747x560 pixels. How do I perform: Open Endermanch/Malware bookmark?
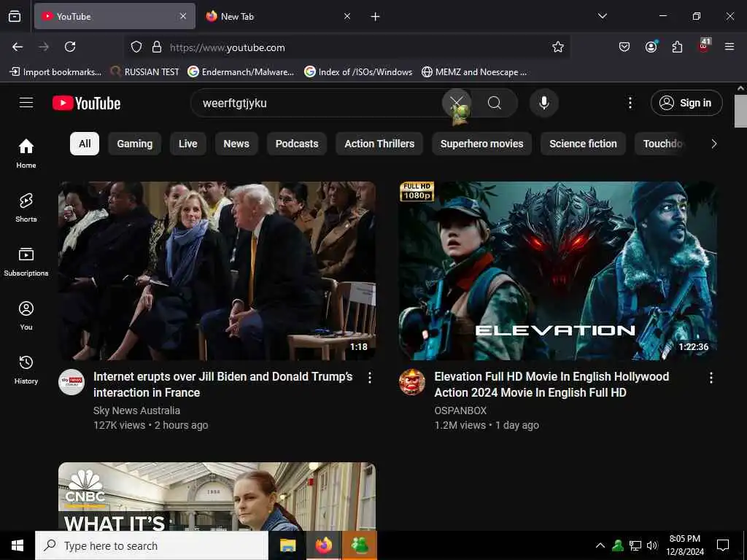tap(241, 72)
